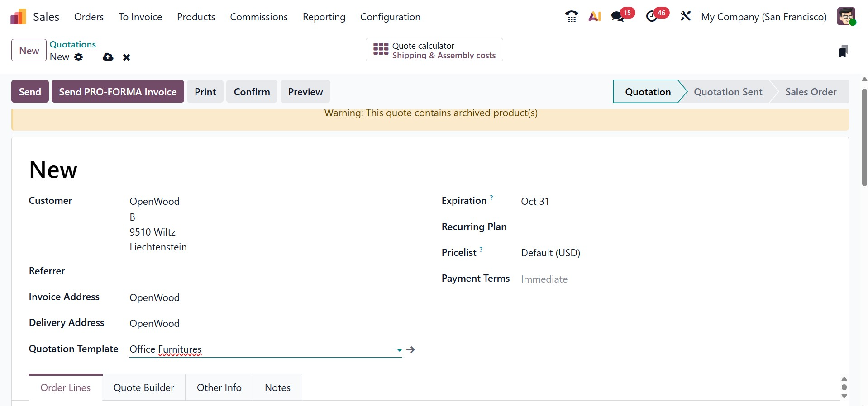Open the Sales app home icon
This screenshot has height=406, width=868.
pos(19,17)
